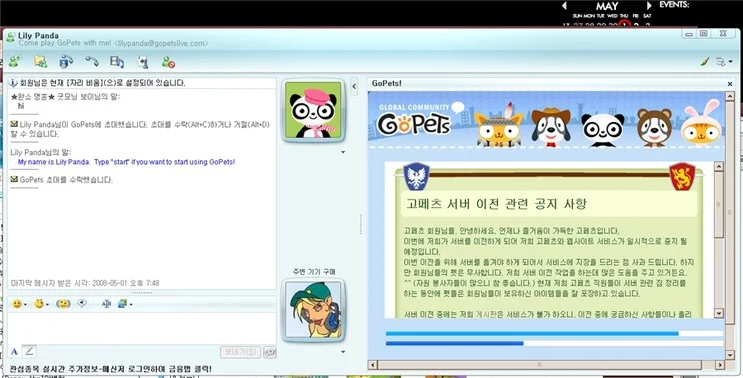
Task: Click the notice scroll-down arrow
Action: pyautogui.click(x=718, y=313)
